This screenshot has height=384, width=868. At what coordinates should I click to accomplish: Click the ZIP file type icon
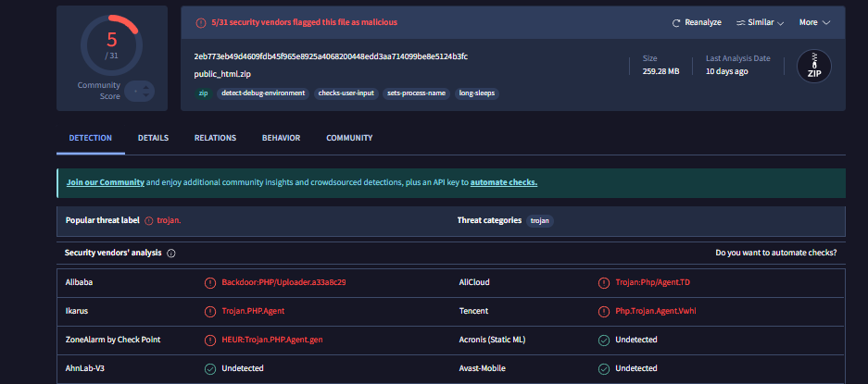coord(814,66)
